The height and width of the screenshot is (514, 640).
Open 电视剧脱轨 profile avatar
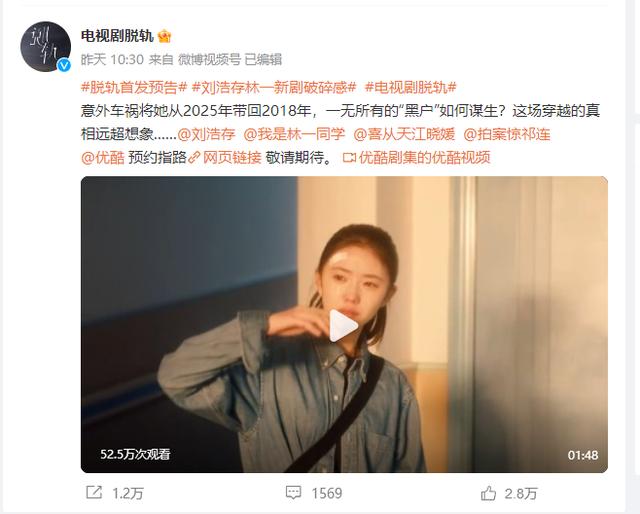click(x=45, y=47)
